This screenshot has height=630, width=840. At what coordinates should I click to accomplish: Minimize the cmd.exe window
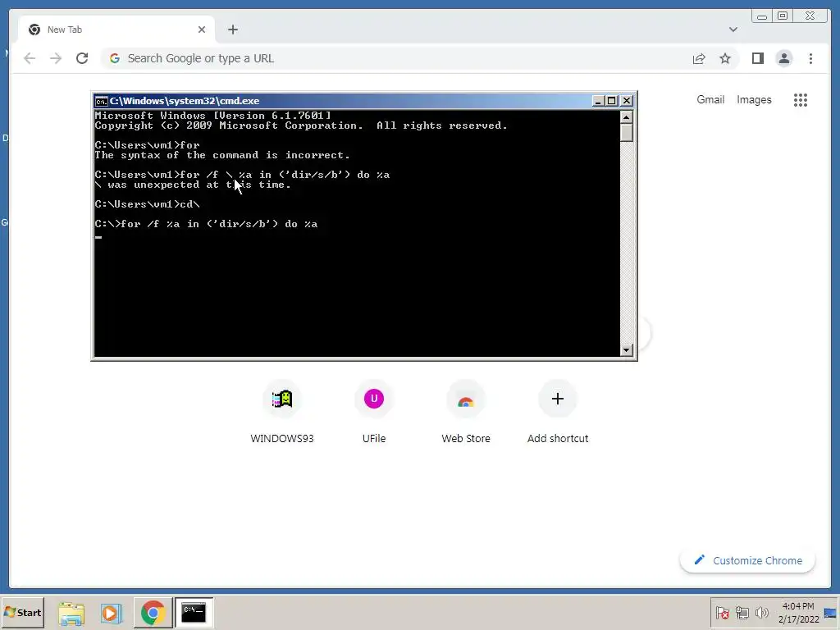(598, 101)
